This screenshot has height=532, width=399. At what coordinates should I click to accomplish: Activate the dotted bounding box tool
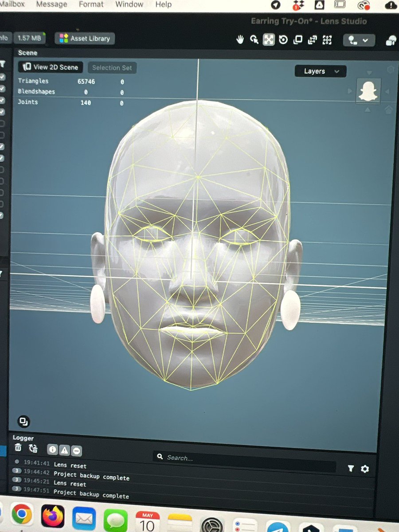coord(327,40)
